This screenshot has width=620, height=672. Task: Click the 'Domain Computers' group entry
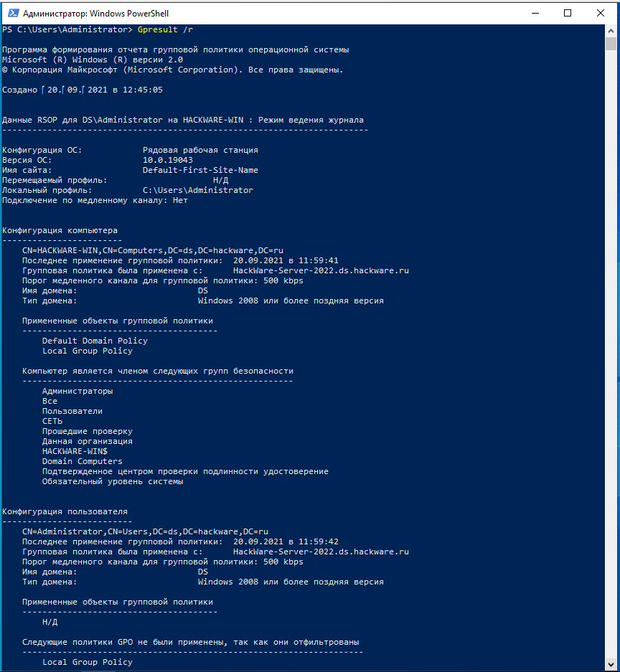coord(83,461)
